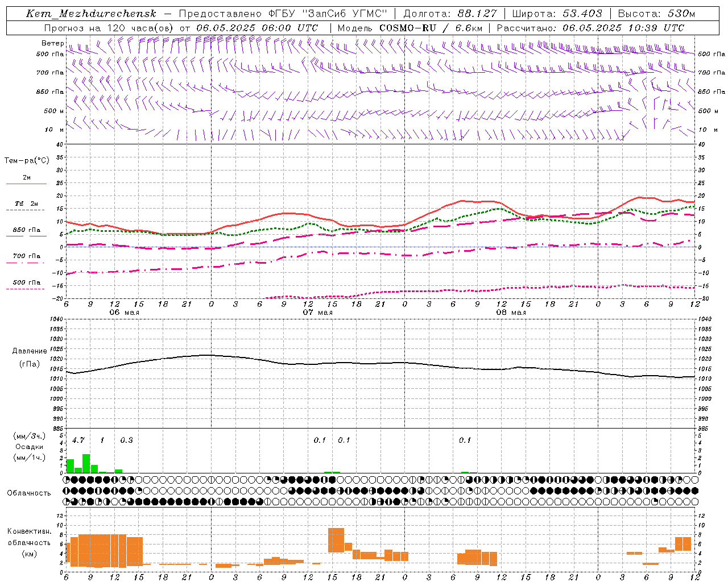This screenshot has width=728, height=582.
Task: Click the Давление pressure panel label
Action: (x=28, y=351)
